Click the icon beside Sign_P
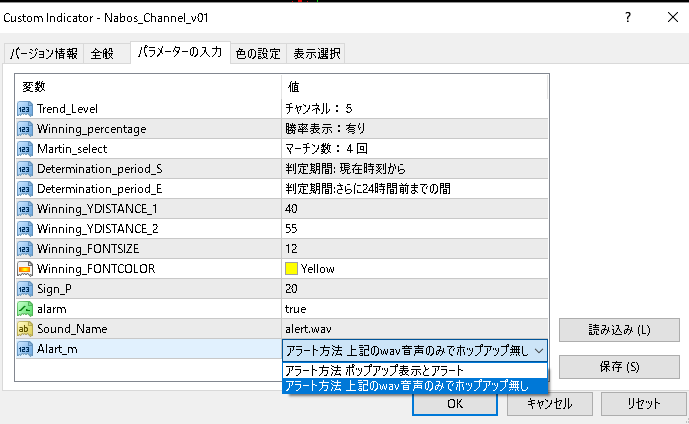The image size is (689, 424). click(25, 289)
